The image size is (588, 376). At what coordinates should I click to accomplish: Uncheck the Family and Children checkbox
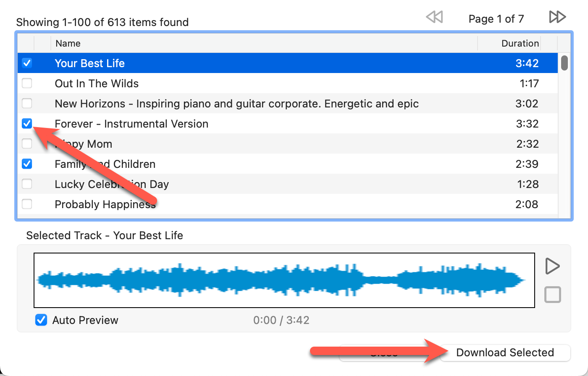coord(27,164)
